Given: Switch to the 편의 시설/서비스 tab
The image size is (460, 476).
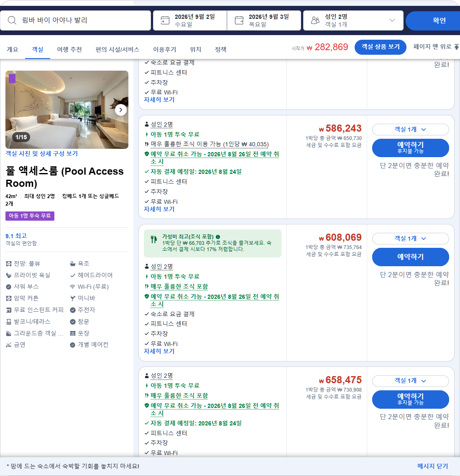Looking at the screenshot, I should coord(118,49).
